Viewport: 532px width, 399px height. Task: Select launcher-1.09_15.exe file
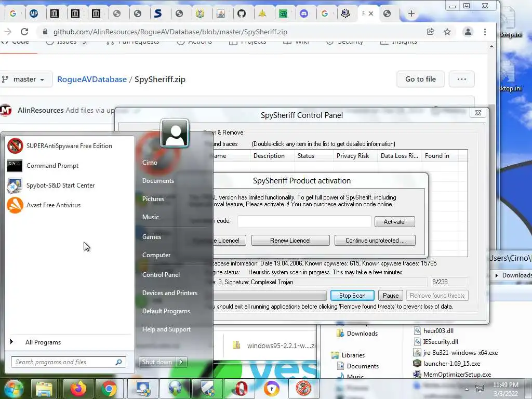[446, 364]
